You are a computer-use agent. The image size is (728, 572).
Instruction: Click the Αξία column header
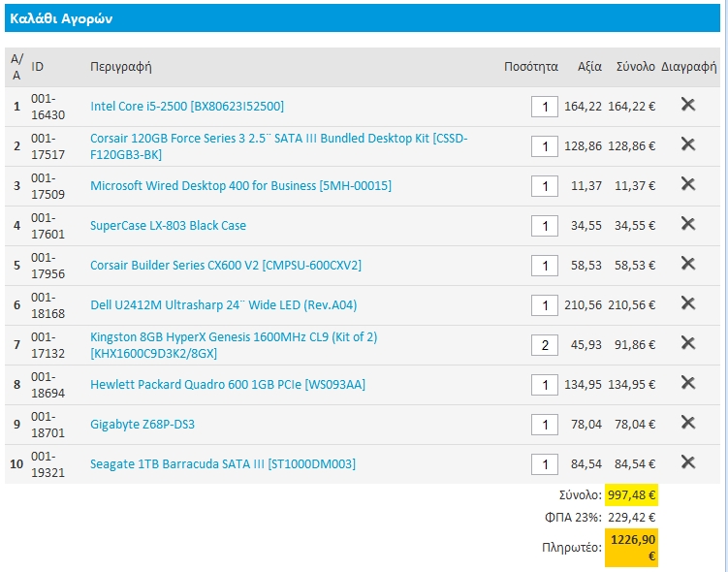coord(589,67)
